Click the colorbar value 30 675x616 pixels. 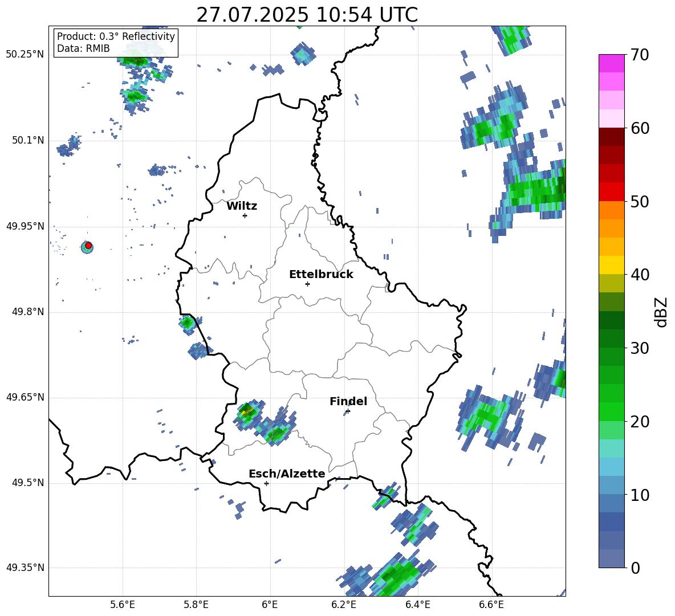(x=640, y=348)
